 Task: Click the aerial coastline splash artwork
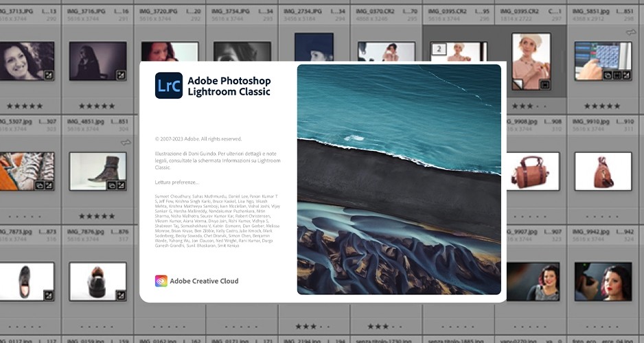point(399,179)
